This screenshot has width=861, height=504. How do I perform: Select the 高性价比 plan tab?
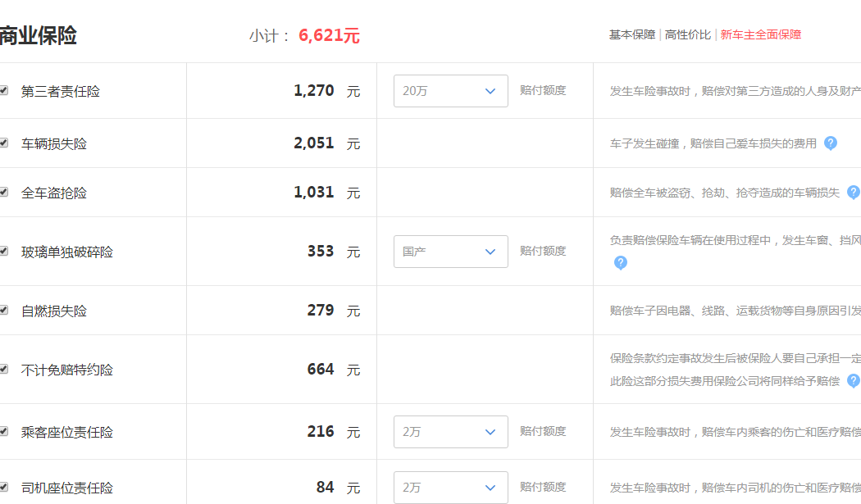[688, 34]
